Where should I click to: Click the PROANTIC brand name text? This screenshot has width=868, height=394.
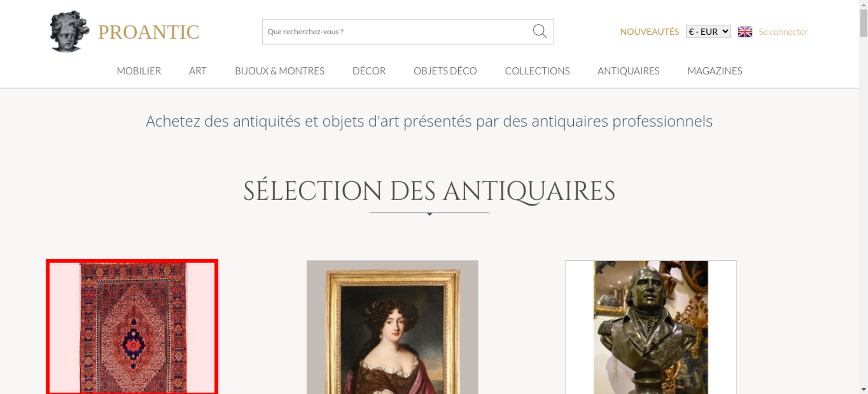[148, 32]
